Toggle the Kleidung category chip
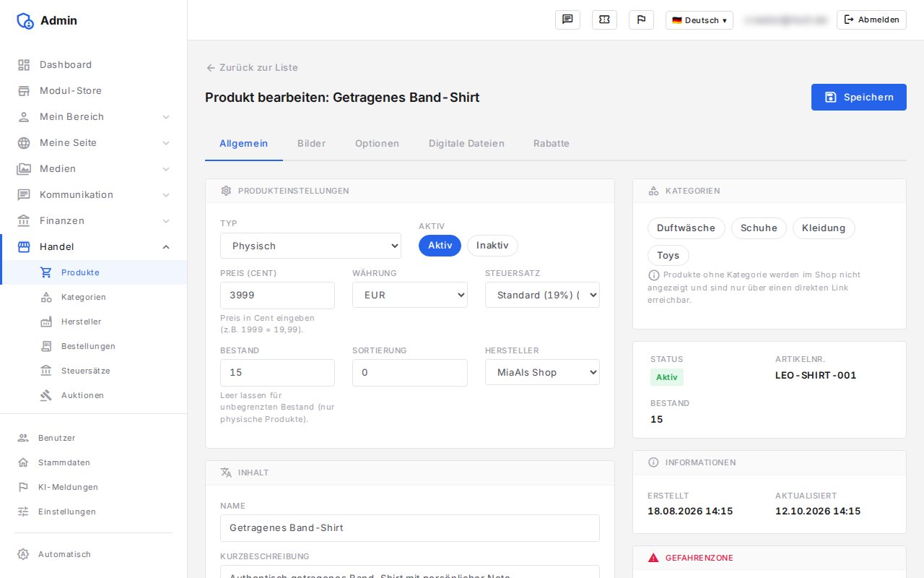924x578 pixels. pyautogui.click(x=824, y=228)
